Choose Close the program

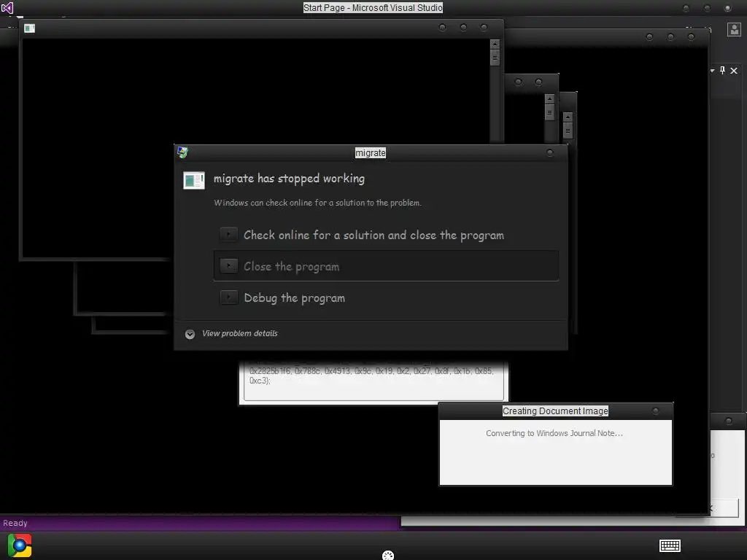(x=386, y=266)
